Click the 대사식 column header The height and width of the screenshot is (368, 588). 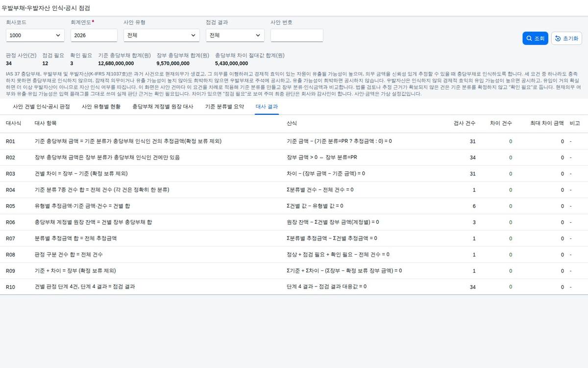pos(14,123)
